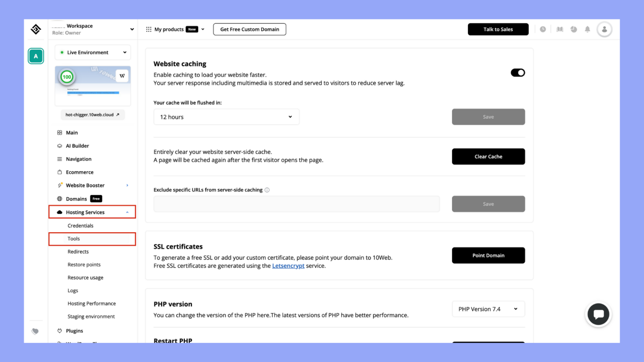The width and height of the screenshot is (644, 362).
Task: Select the A workspace avatar in sidebar
Action: point(36,56)
